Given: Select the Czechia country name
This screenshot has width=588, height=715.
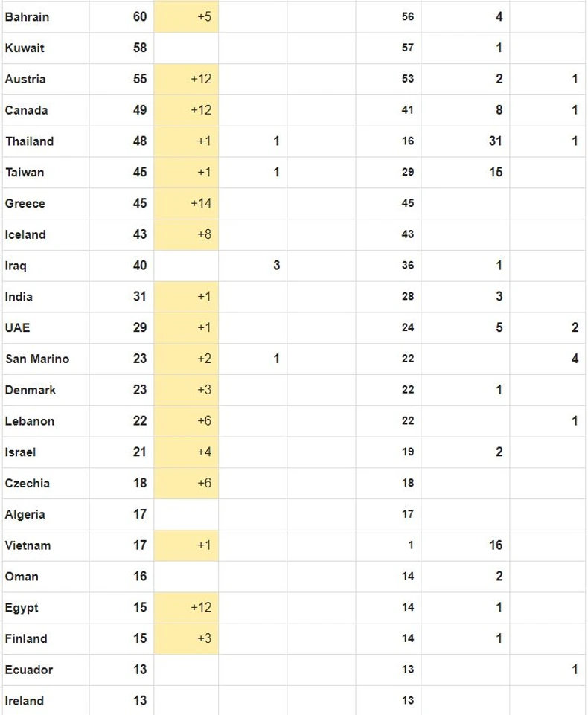Looking at the screenshot, I should [x=27, y=484].
